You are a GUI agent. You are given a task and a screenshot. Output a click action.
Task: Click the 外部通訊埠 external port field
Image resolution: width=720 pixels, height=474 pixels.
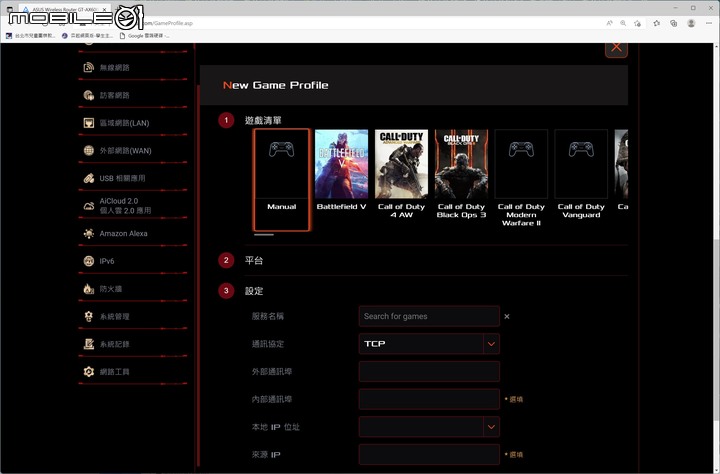[x=429, y=371]
